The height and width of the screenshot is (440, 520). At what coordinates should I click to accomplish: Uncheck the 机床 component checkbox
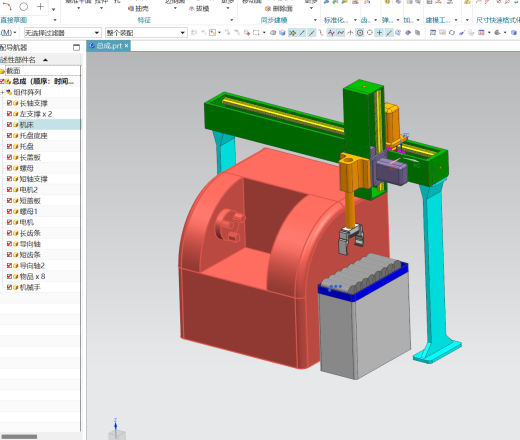click(x=9, y=125)
